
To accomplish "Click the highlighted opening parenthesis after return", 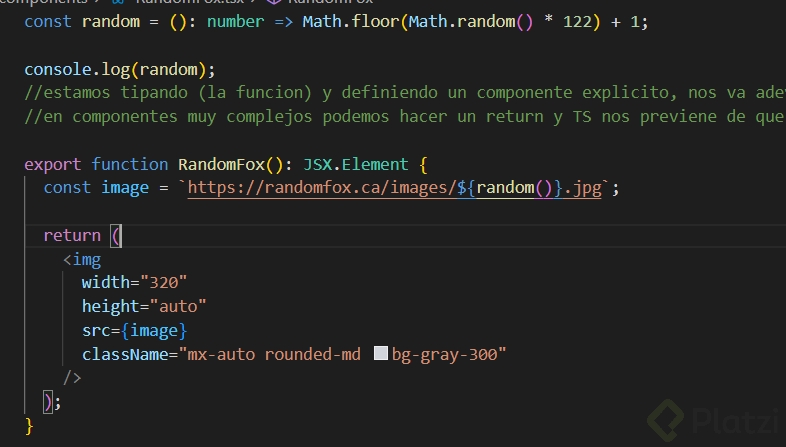I will coord(116,236).
